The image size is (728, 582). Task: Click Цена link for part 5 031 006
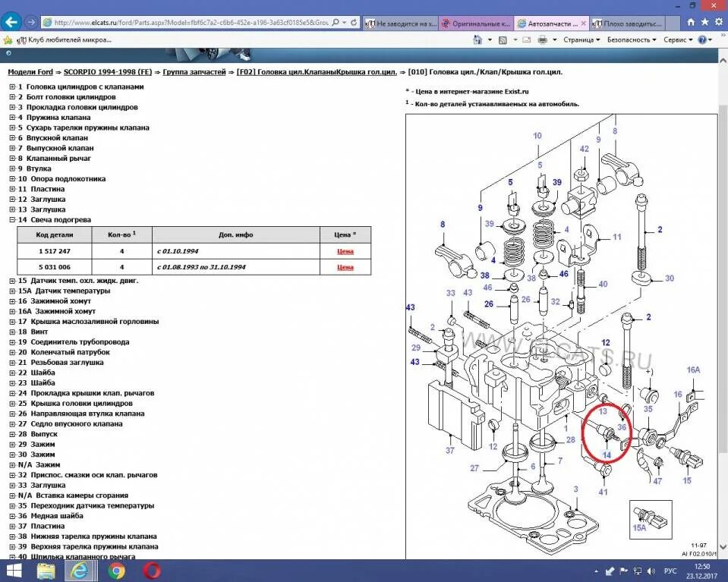(x=345, y=267)
